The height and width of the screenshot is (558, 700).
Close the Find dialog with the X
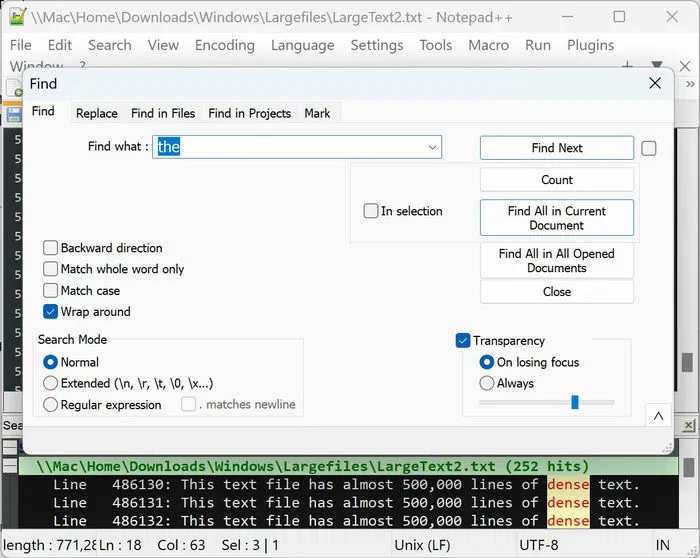coord(654,84)
